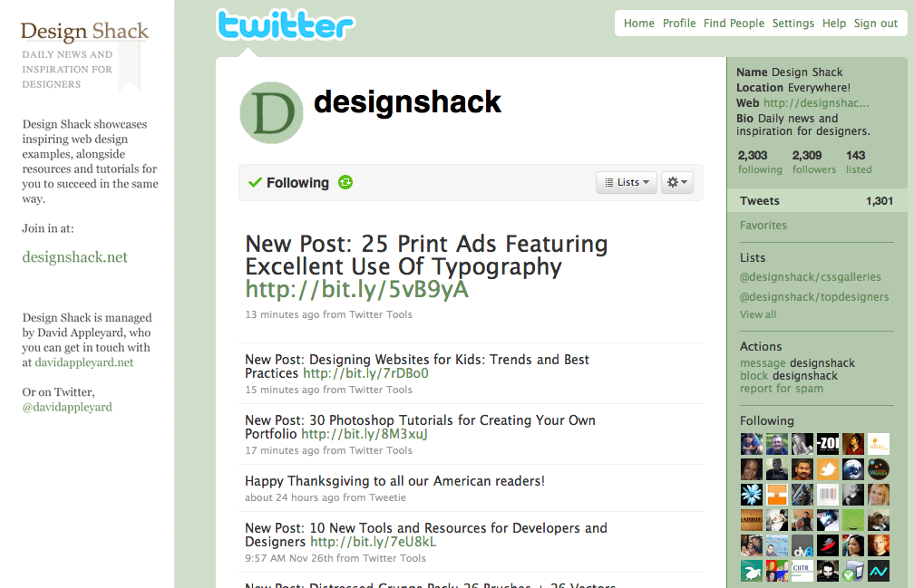Open the gear actions dropdown
The height and width of the screenshot is (588, 914).
click(677, 182)
